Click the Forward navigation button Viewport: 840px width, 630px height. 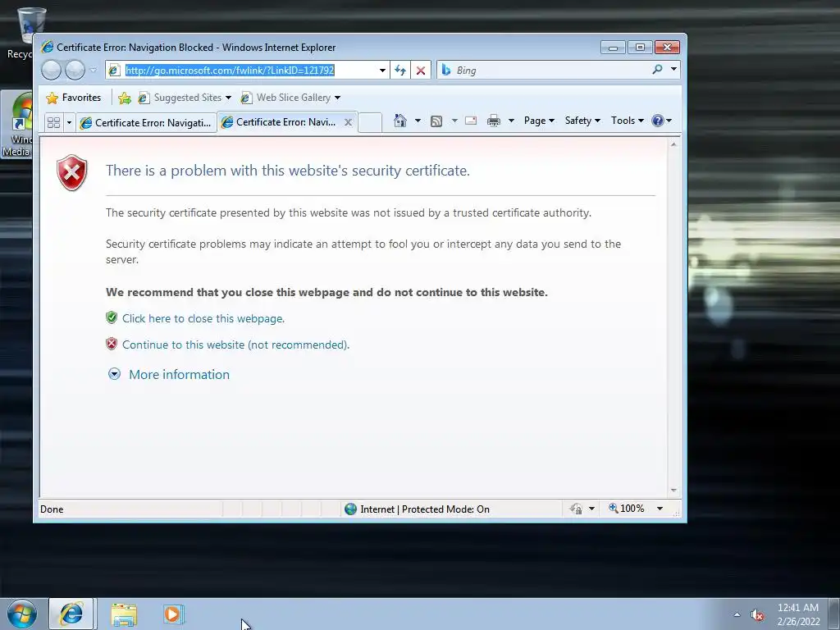(x=75, y=71)
